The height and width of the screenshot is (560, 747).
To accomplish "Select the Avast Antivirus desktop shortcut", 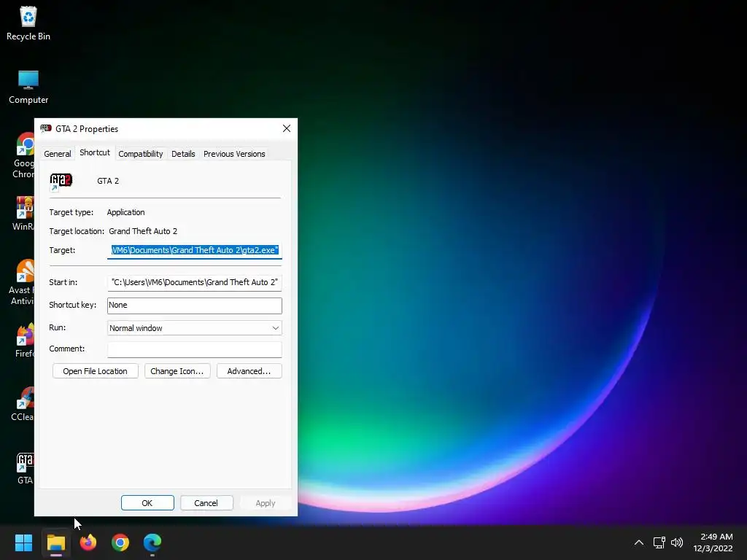I will click(x=21, y=282).
